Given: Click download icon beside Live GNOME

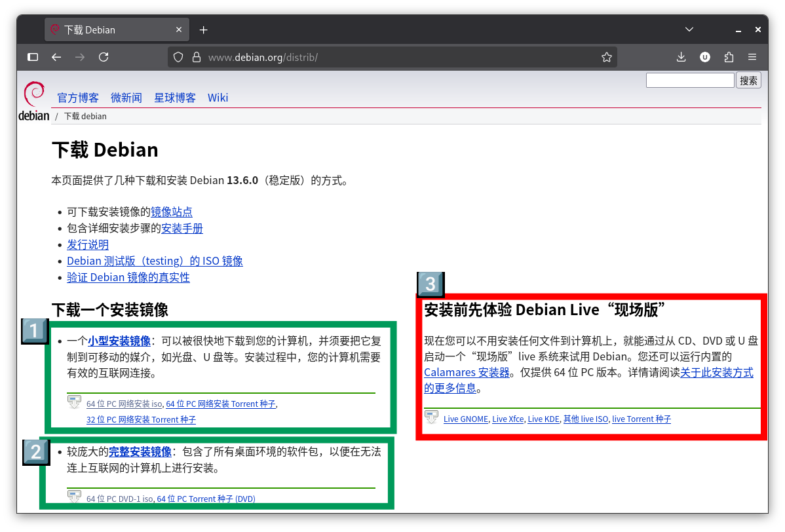Looking at the screenshot, I should tap(431, 417).
